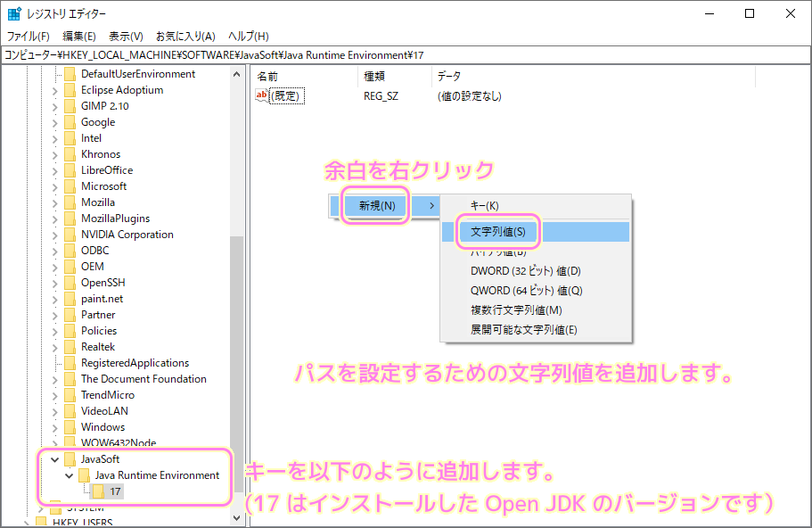The height and width of the screenshot is (528, 812).
Task: Collapse the JavaSoft tree node
Action: 55,461
